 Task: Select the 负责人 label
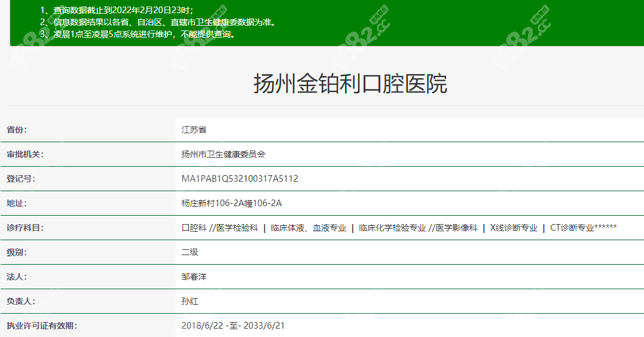(x=21, y=301)
